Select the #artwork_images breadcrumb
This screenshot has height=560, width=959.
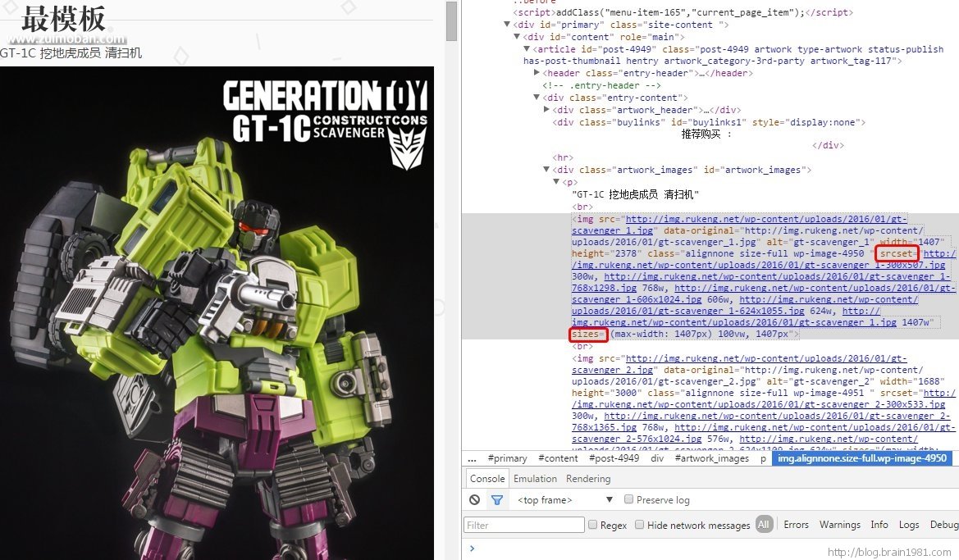pyautogui.click(x=712, y=458)
